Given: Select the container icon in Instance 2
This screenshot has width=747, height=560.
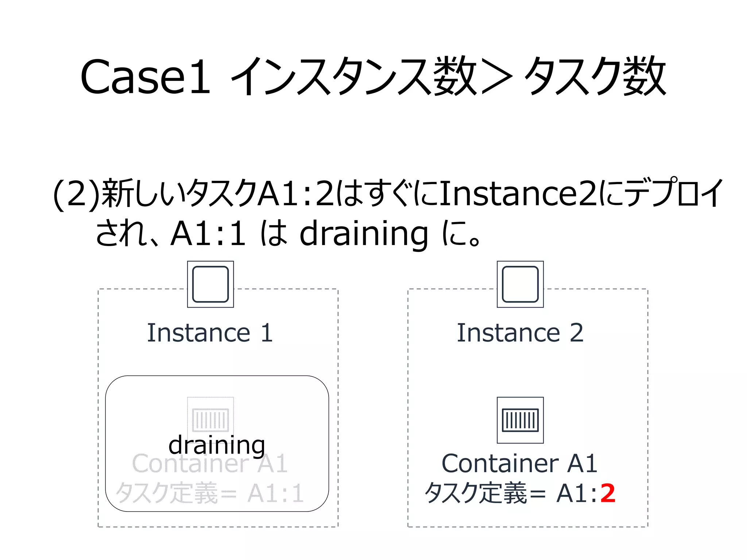Looking at the screenshot, I should tap(520, 420).
